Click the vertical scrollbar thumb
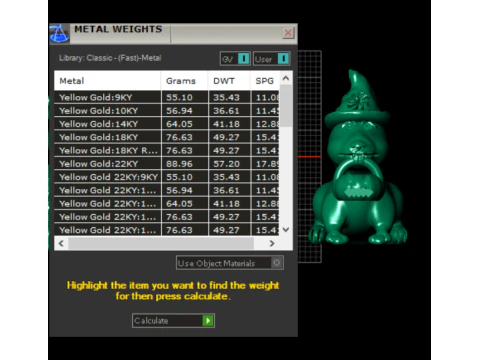 pyautogui.click(x=286, y=105)
